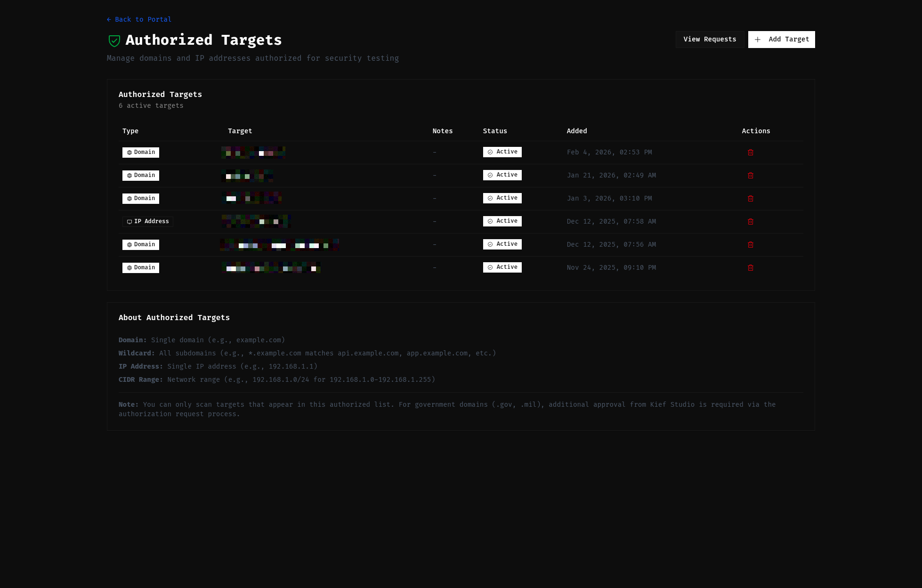922x588 pixels.
Task: Delete the IP Address target row
Action: pyautogui.click(x=751, y=222)
